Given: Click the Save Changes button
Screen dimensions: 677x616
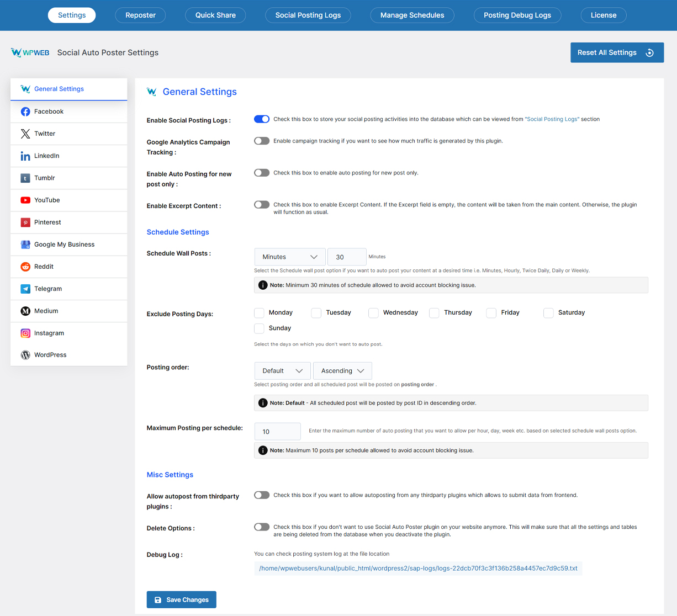Looking at the screenshot, I should click(x=182, y=599).
